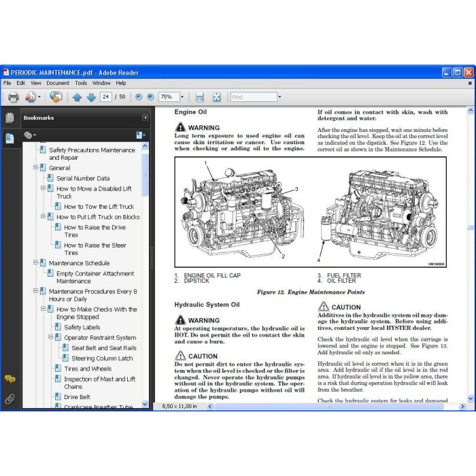Screen dimensions: 476x476
Task: Click expand current bookmark icon
Action: tap(141, 135)
